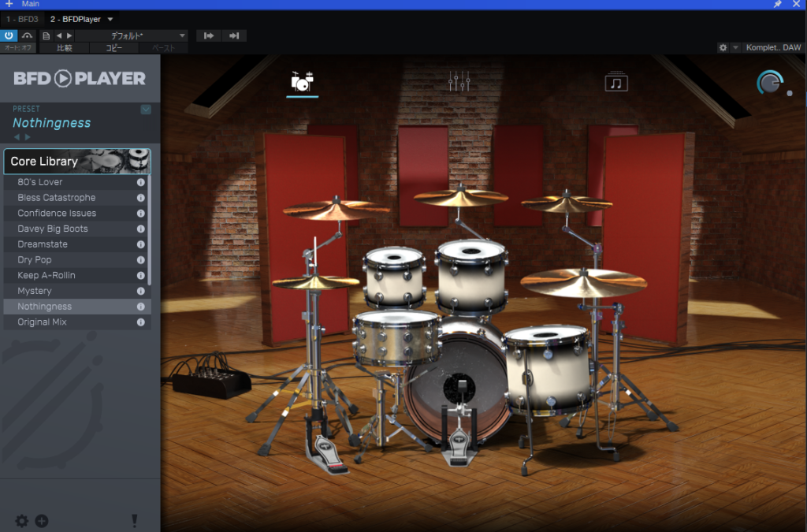Screen dimensions: 807x532
Task: Open the デフォルト preset dropdown
Action: (x=132, y=35)
